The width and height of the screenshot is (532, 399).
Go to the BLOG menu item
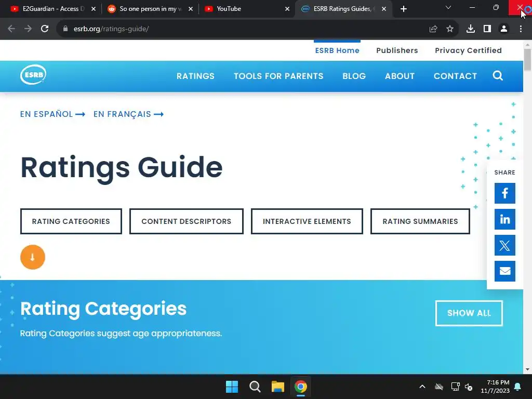(354, 76)
